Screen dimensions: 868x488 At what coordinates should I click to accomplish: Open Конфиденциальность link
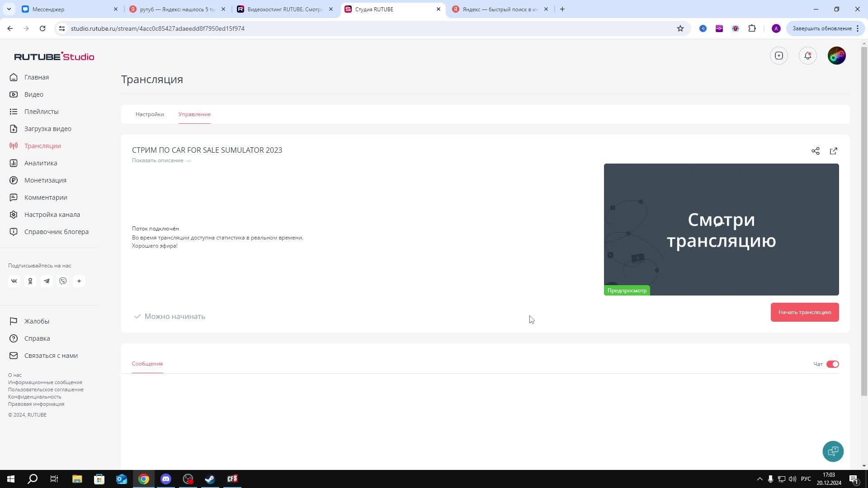point(35,397)
